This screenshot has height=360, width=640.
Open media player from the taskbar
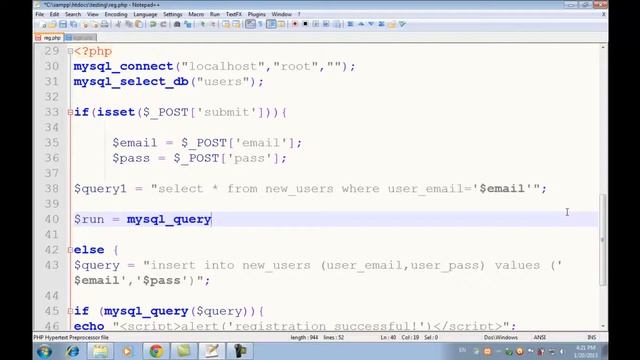coord(127,351)
